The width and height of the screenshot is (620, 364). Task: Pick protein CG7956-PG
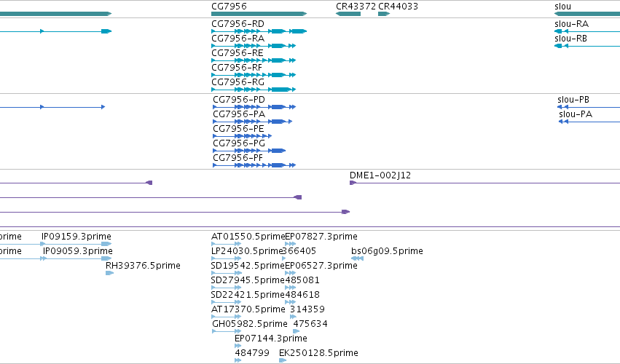coord(239,143)
